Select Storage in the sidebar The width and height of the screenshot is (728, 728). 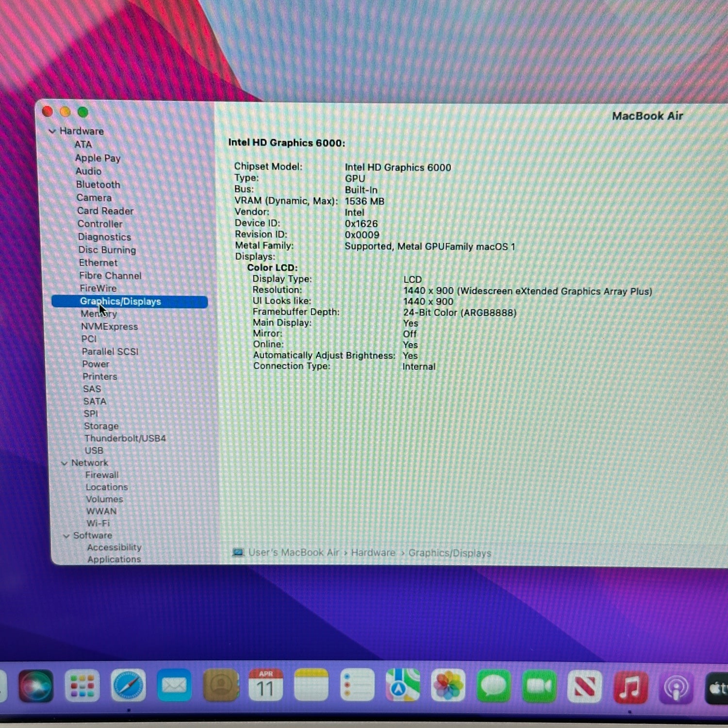tap(101, 426)
